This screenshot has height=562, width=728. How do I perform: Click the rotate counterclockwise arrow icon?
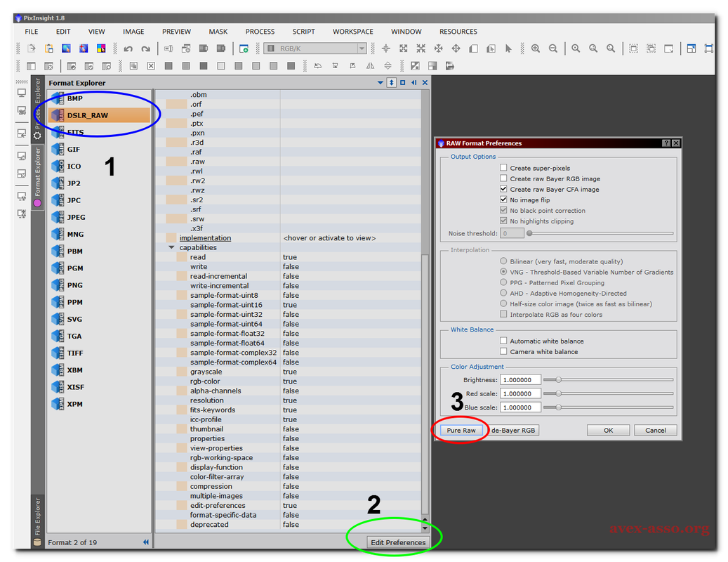(317, 66)
